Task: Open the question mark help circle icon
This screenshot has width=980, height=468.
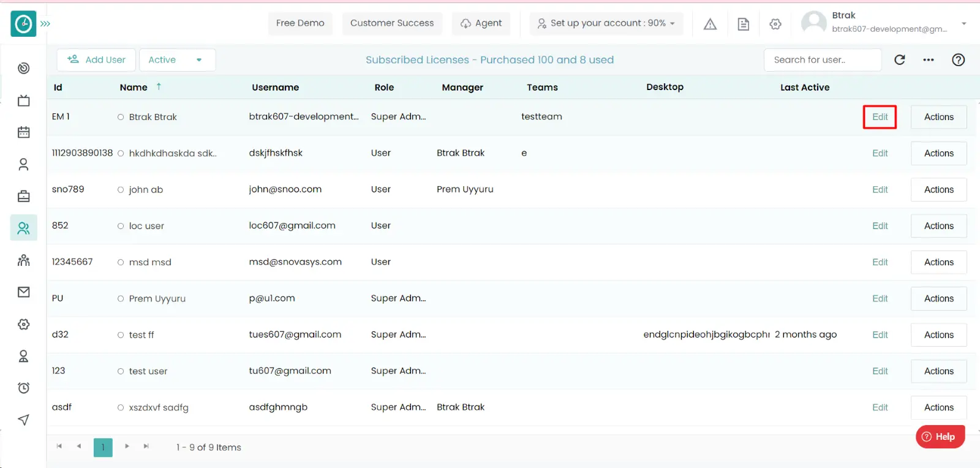Action: click(958, 59)
